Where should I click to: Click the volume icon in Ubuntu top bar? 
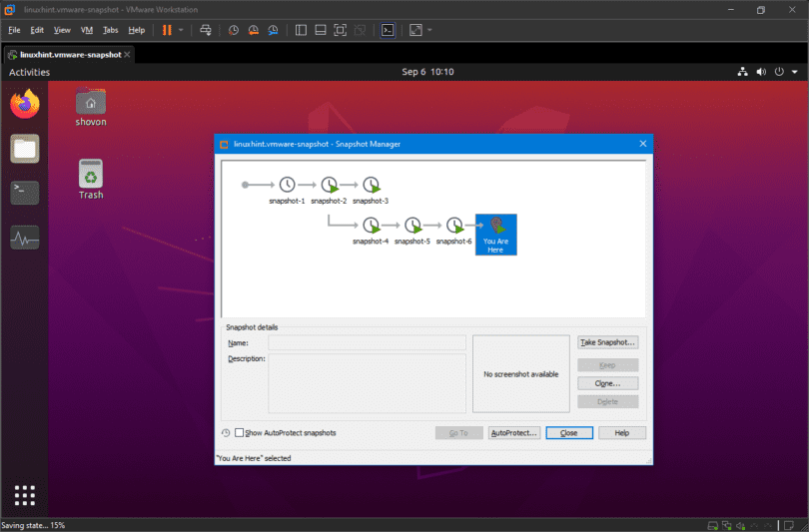(761, 72)
